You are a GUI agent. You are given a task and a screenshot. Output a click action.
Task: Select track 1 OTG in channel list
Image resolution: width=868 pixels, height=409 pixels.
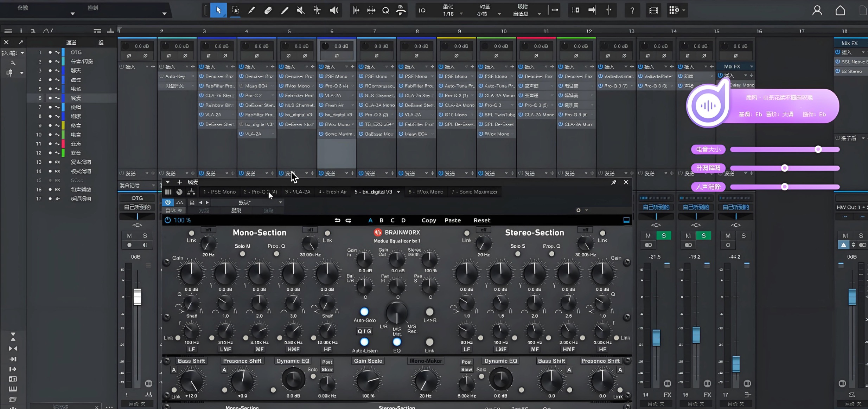pos(72,52)
